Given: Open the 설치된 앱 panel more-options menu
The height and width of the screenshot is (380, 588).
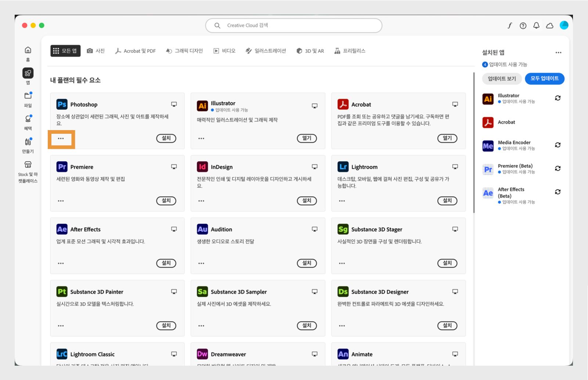Looking at the screenshot, I should point(558,53).
